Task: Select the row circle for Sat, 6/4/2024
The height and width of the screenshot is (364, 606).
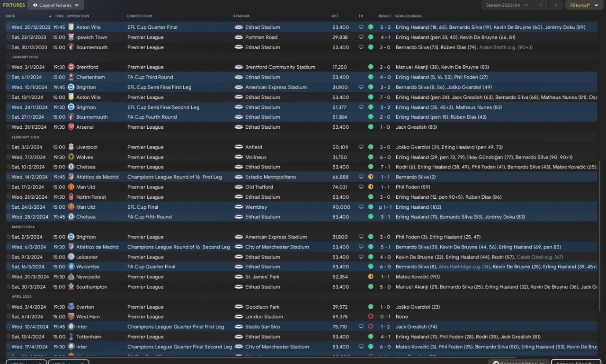Action: coord(9,317)
